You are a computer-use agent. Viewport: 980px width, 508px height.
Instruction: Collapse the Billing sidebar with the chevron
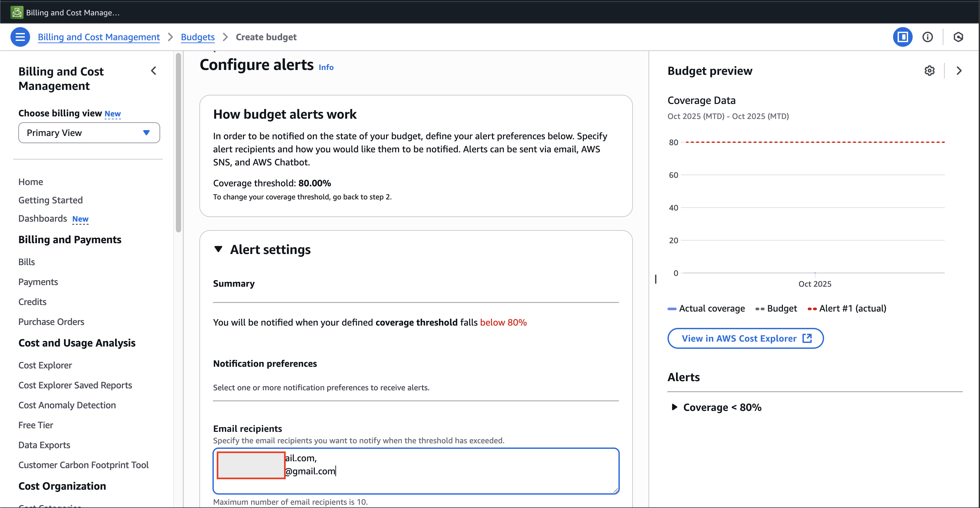[154, 71]
